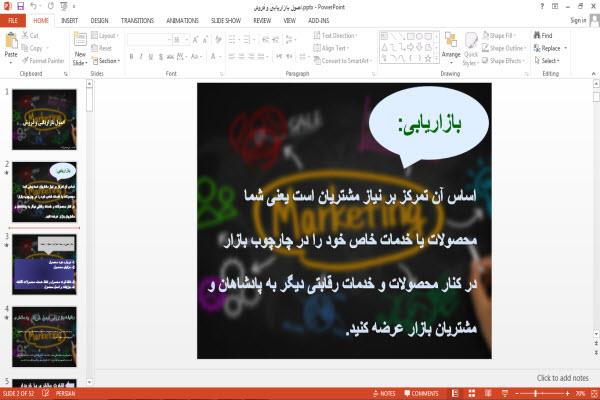Image resolution: width=600 pixels, height=400 pixels.
Task: Switch to the INSERT tab
Action: [69, 21]
